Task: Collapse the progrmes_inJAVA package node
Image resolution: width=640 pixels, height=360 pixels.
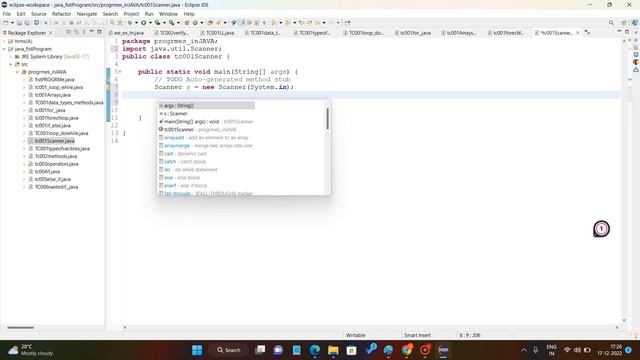Action: click(x=18, y=72)
